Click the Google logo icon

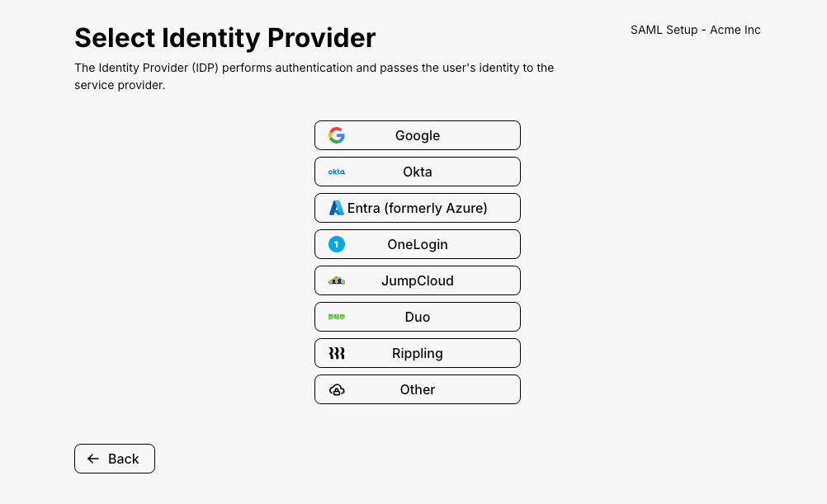pyautogui.click(x=336, y=135)
